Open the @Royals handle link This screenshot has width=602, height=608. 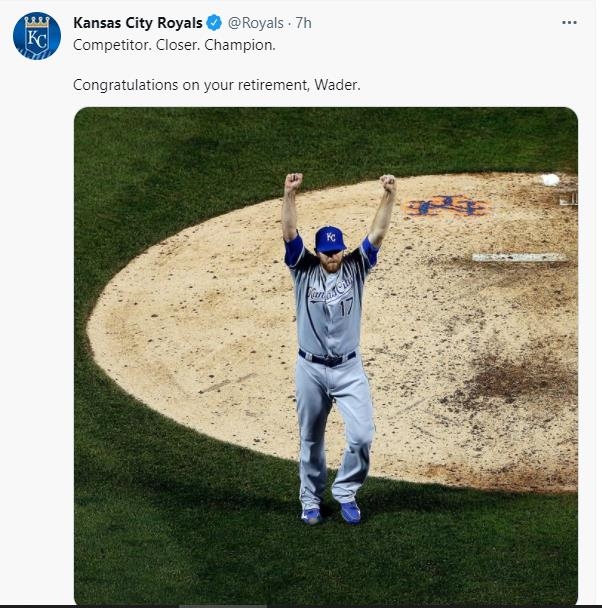point(257,23)
